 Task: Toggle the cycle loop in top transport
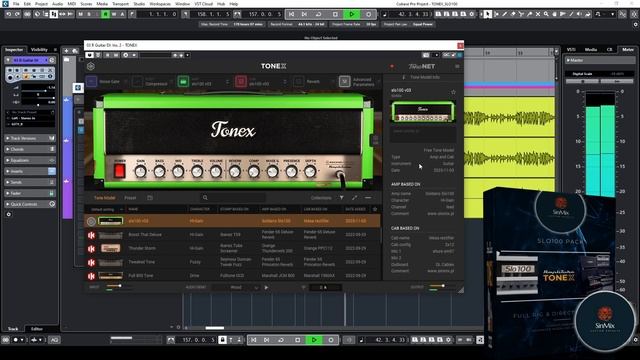tap(318, 14)
